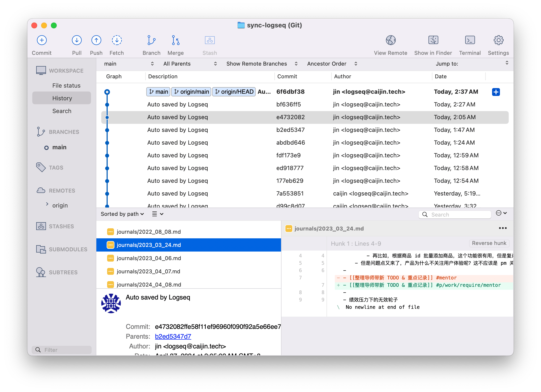Viewport: 541px width, 392px height.
Task: Open the Merge tool icon
Action: [176, 40]
